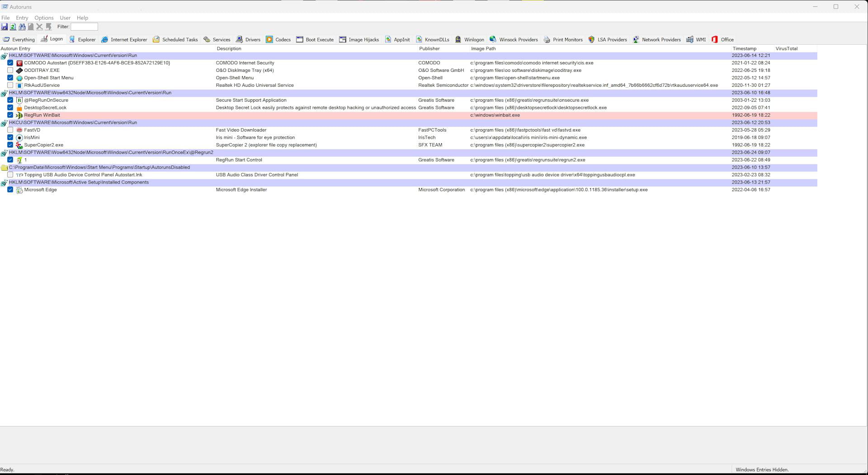Switch to the Boot Execute tab
Viewport: 868px width, 475px height.
(x=315, y=39)
